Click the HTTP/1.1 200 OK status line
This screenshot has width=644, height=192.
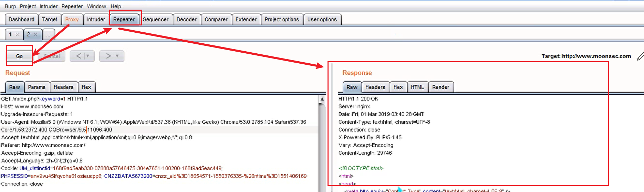pyautogui.click(x=358, y=99)
